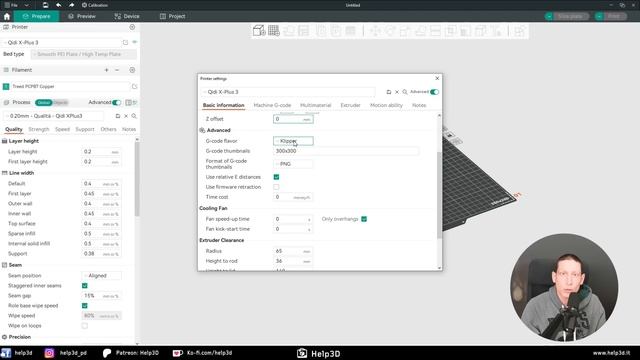Enable the Use firmware retraction checkbox
Viewport: 640px width, 360px height.
(x=276, y=187)
